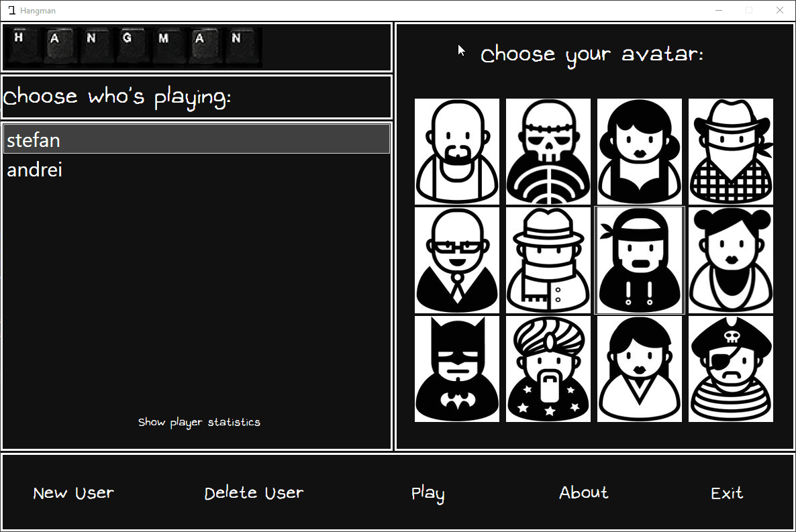Highlight the player stefan
This screenshot has height=532, width=796.
34,140
